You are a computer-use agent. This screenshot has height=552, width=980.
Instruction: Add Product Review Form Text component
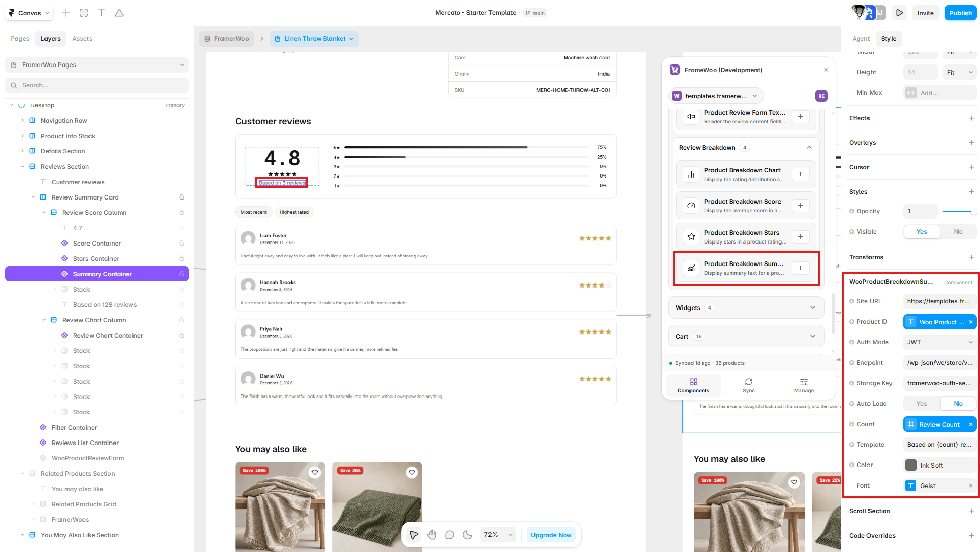click(800, 117)
